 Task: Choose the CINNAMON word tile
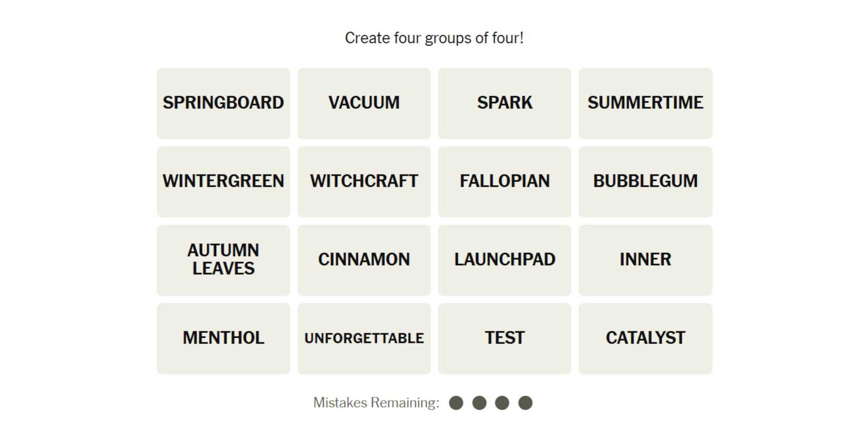coord(364,260)
